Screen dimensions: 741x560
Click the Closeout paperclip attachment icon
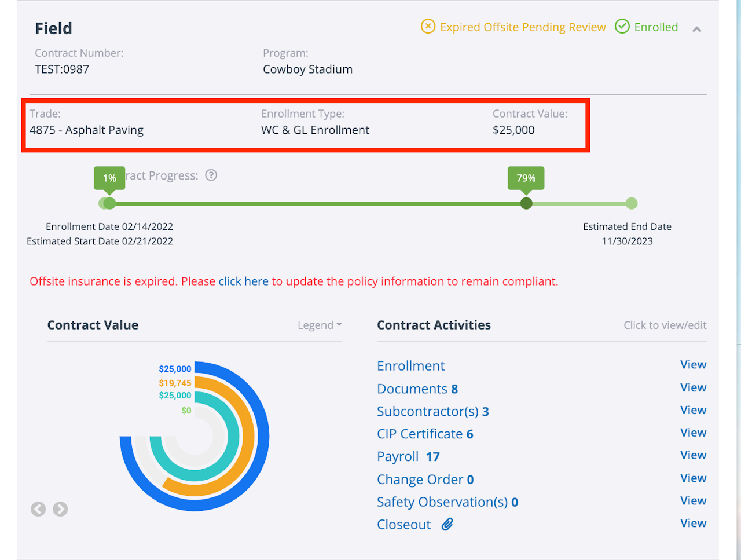(447, 525)
